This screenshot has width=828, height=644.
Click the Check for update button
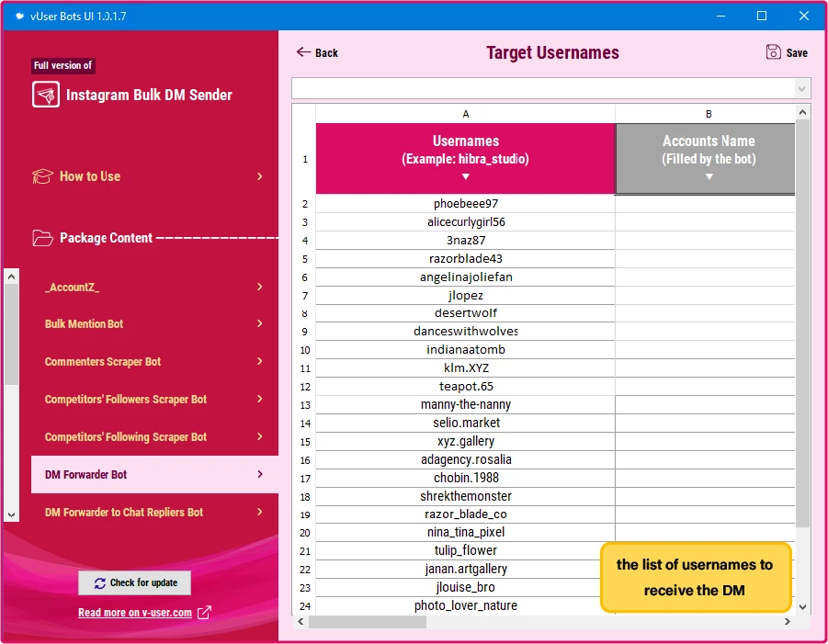pyautogui.click(x=135, y=582)
